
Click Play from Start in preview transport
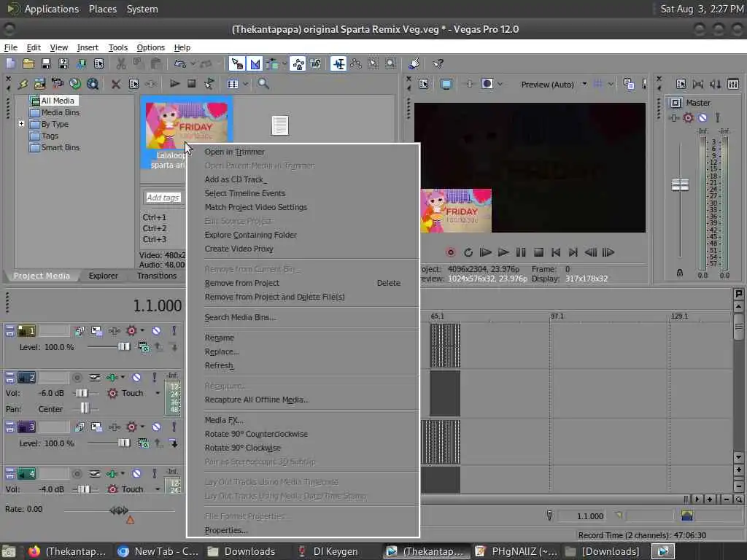(485, 252)
